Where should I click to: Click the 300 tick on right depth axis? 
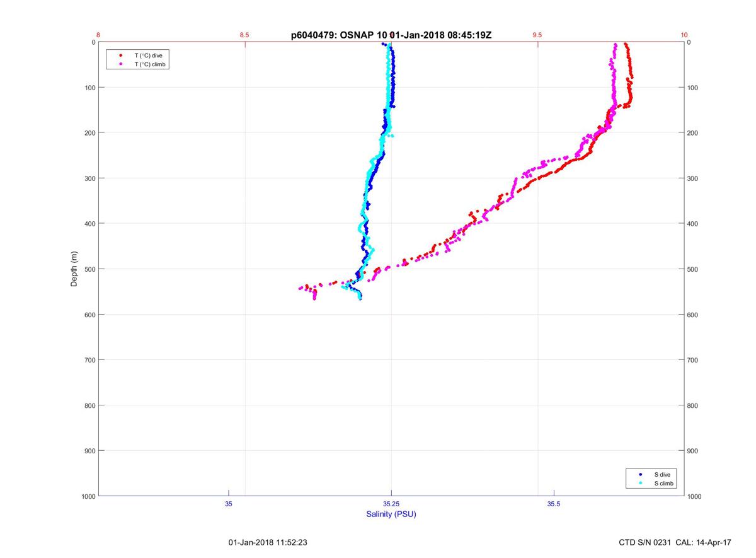point(693,178)
